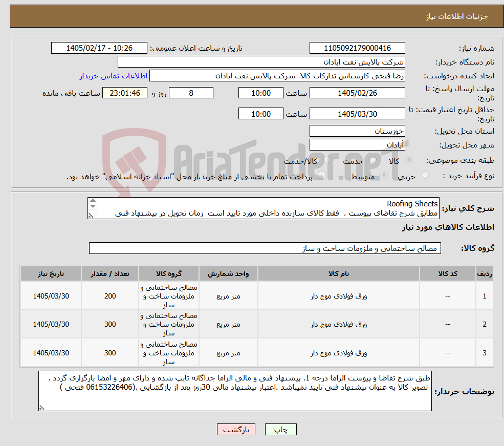Viewport: 504px width, 446px height.
Task: Click buyer name field شرکت پالایش نفت ابادان
Action: tap(261, 62)
